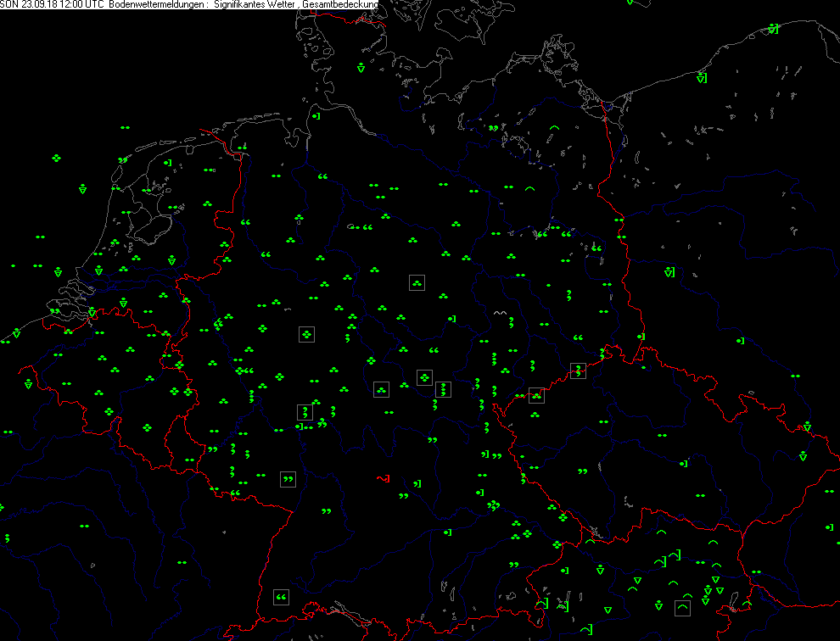Select the boxed three-dot symbol left of the boxed four-dot pair
The image size is (840, 641).
[382, 389]
